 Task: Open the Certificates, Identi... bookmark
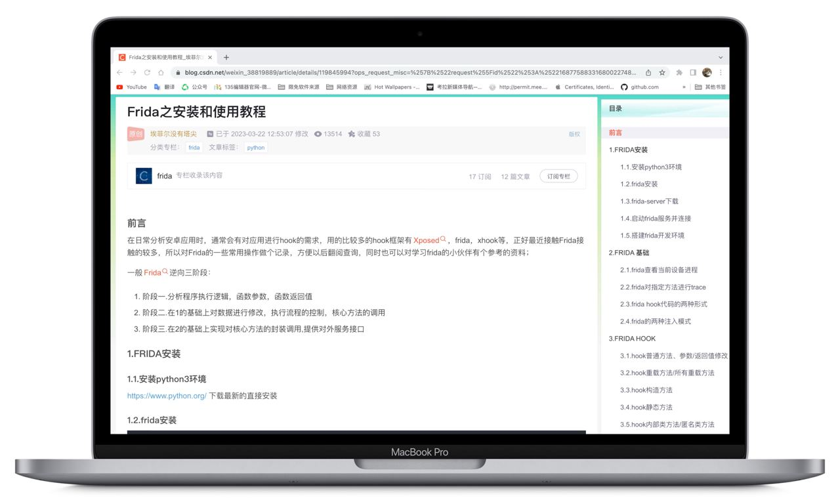pyautogui.click(x=584, y=87)
